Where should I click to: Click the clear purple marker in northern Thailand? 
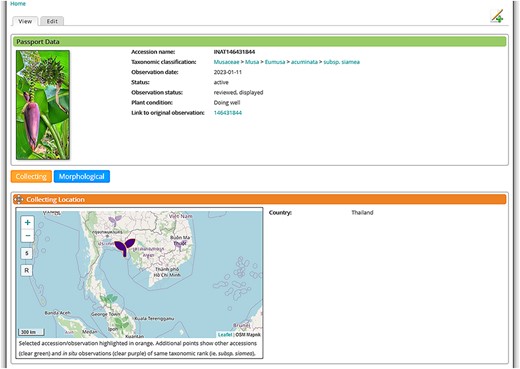pyautogui.click(x=115, y=221)
